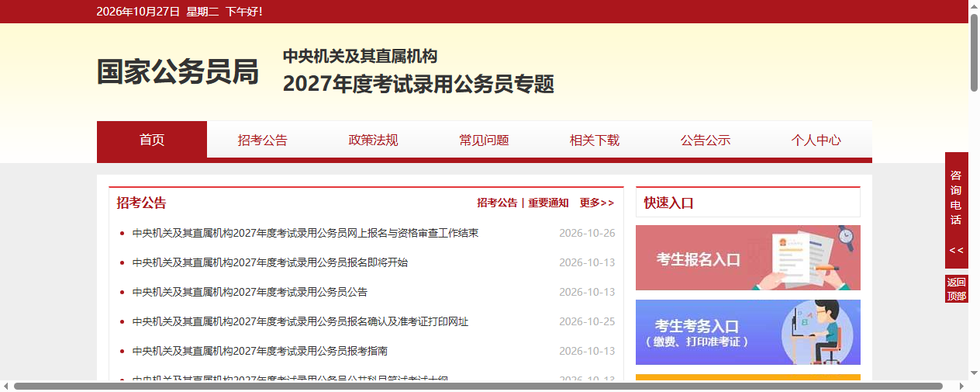Click the 更多>> link

click(x=597, y=203)
